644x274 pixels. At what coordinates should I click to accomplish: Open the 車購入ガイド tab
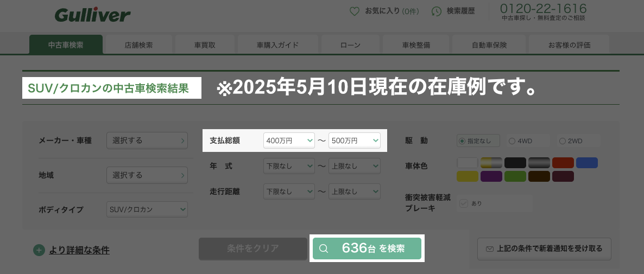pos(277,44)
